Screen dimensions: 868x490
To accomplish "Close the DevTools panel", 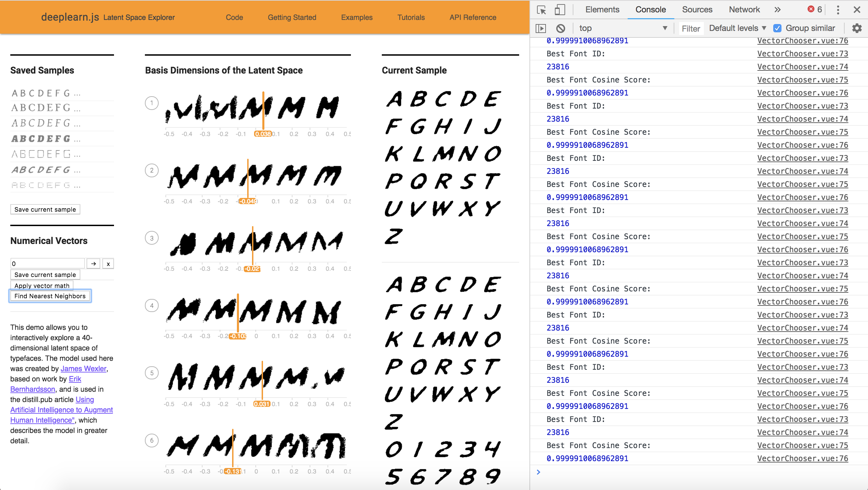I will [x=857, y=10].
